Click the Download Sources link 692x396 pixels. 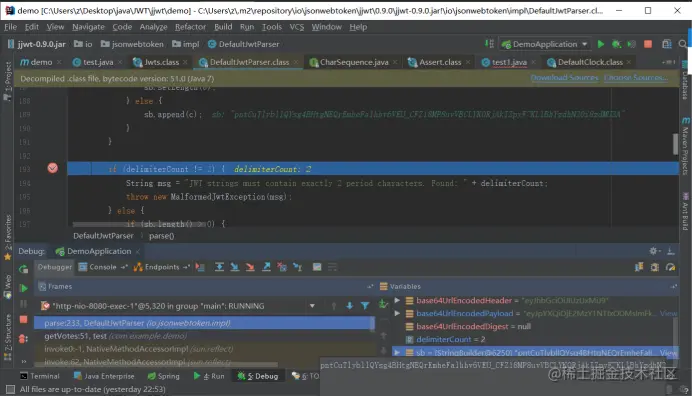coord(564,78)
